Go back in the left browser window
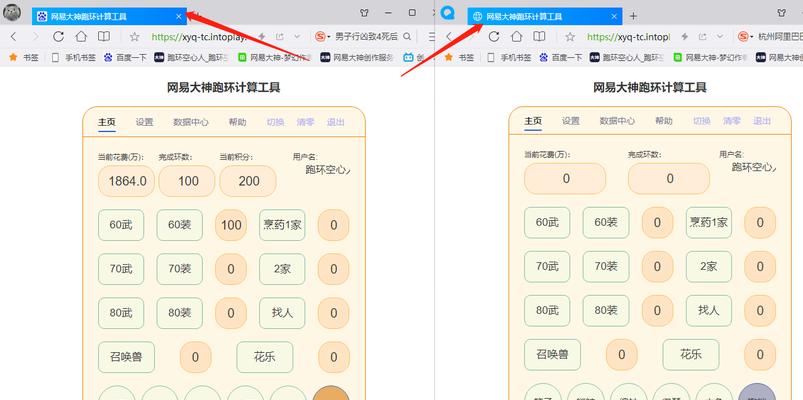Image resolution: width=803 pixels, height=400 pixels. [14, 37]
